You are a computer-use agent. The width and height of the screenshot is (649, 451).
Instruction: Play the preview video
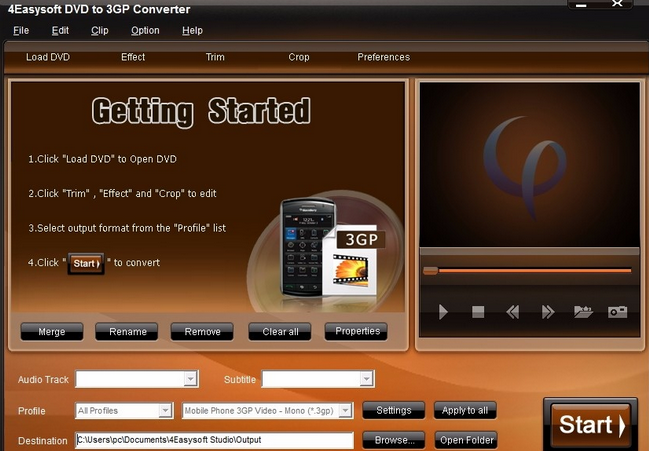point(443,312)
